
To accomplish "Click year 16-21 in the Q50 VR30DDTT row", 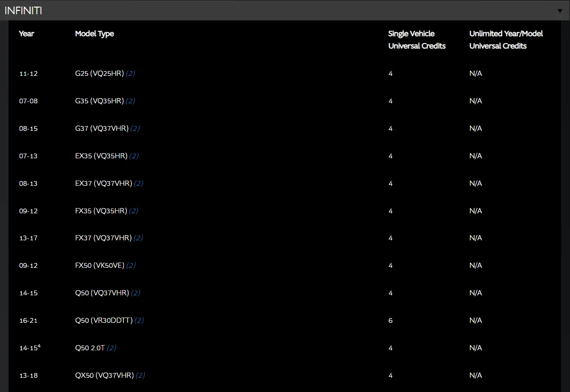I will [28, 321].
